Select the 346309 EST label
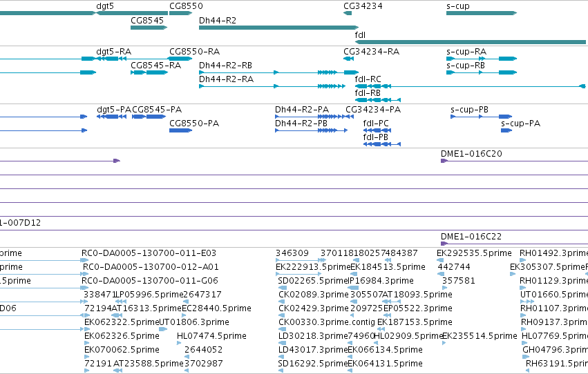Screen dimensions: 588x374 click(x=292, y=253)
